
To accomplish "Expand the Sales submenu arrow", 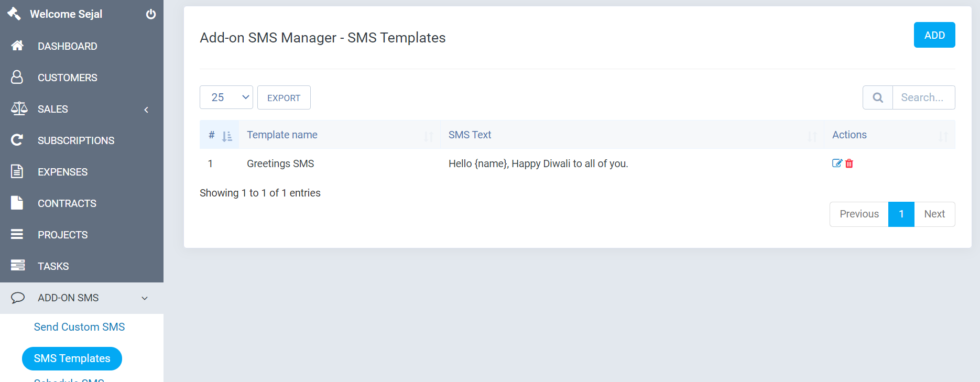I will pos(146,110).
